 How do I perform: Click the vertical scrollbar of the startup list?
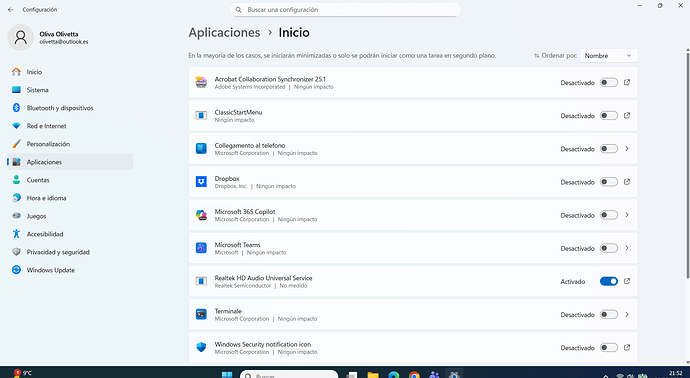tap(687, 164)
